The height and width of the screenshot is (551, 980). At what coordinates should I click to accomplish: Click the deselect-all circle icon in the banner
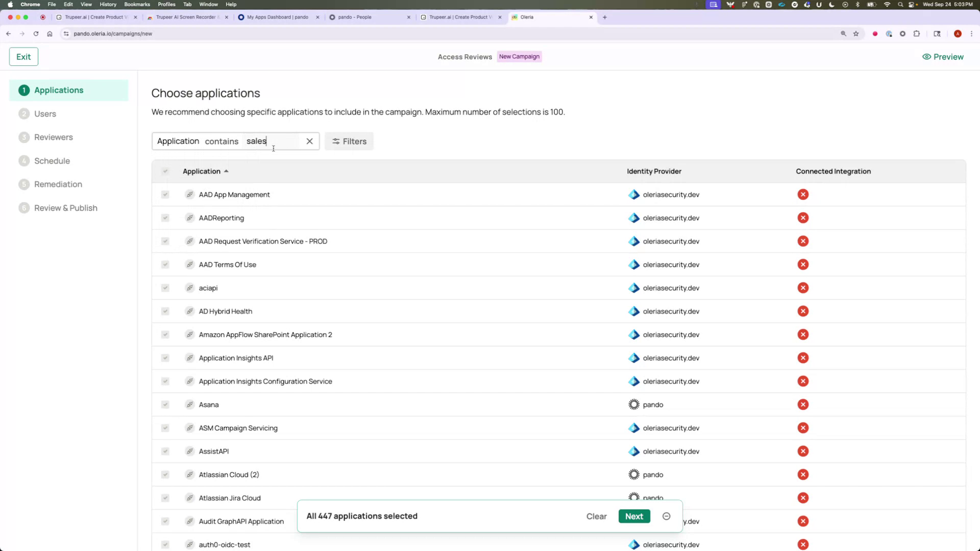point(666,516)
